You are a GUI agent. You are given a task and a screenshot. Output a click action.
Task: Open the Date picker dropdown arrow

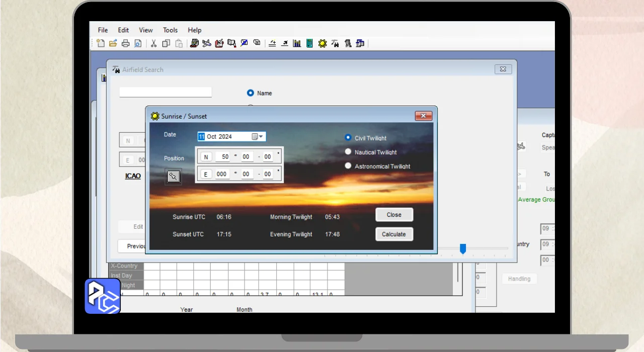tap(261, 137)
